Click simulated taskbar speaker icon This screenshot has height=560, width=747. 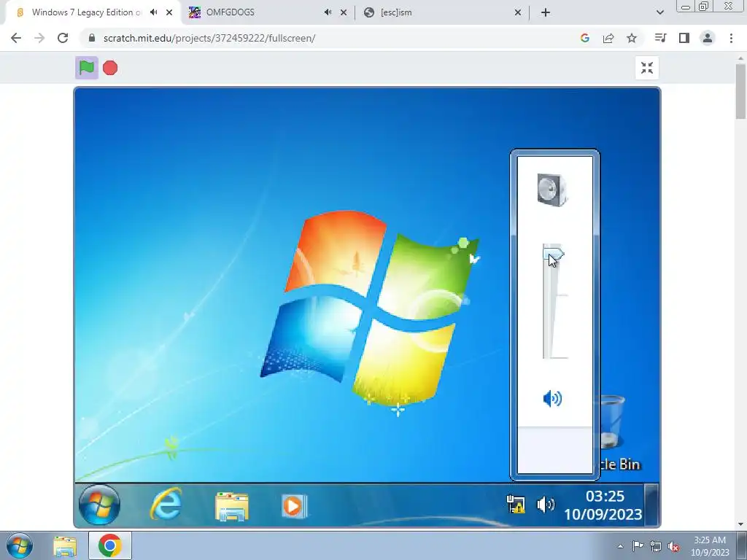pos(546,505)
